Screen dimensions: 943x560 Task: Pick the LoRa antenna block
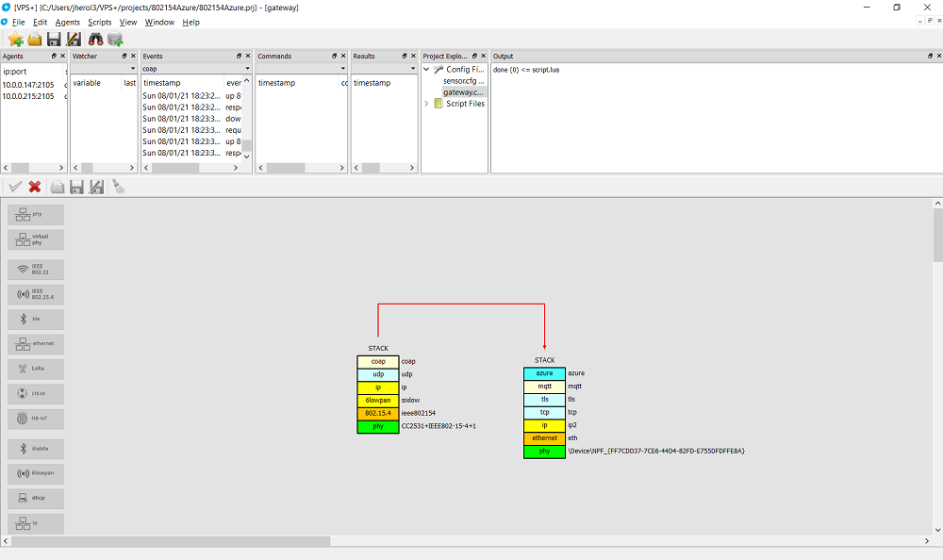(x=37, y=369)
